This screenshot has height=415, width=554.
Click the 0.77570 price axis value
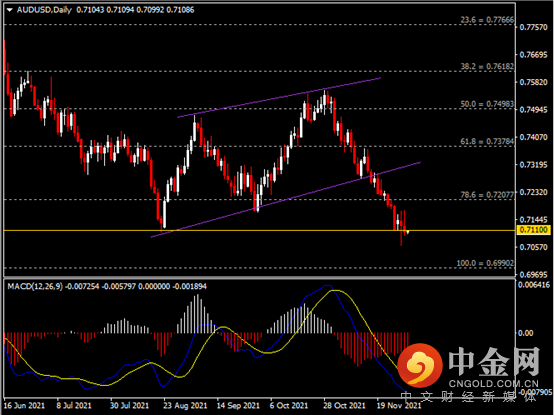(534, 28)
